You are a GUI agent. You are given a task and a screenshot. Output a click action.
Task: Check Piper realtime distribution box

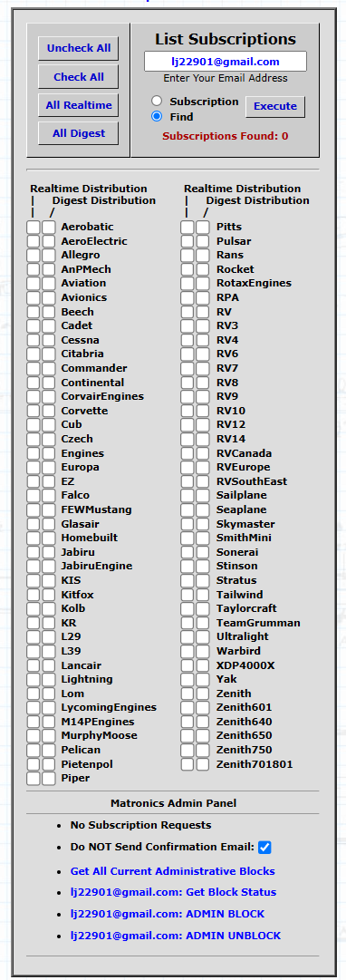point(34,778)
